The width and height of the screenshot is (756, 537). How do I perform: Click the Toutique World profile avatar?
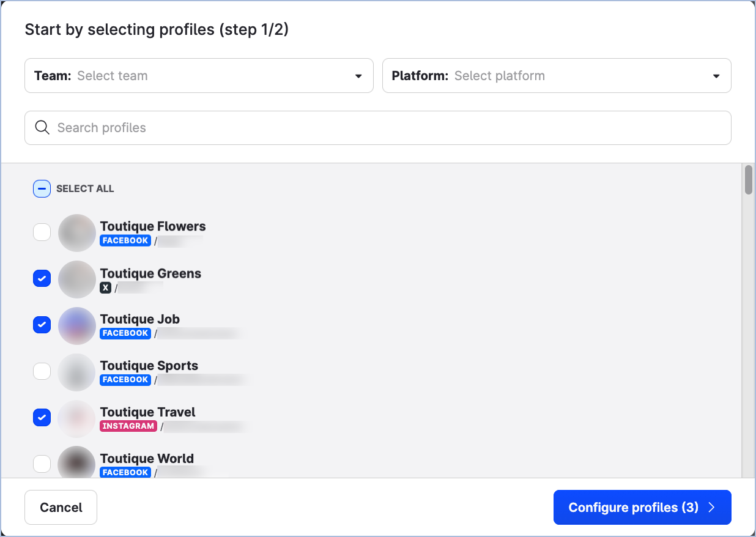click(77, 464)
